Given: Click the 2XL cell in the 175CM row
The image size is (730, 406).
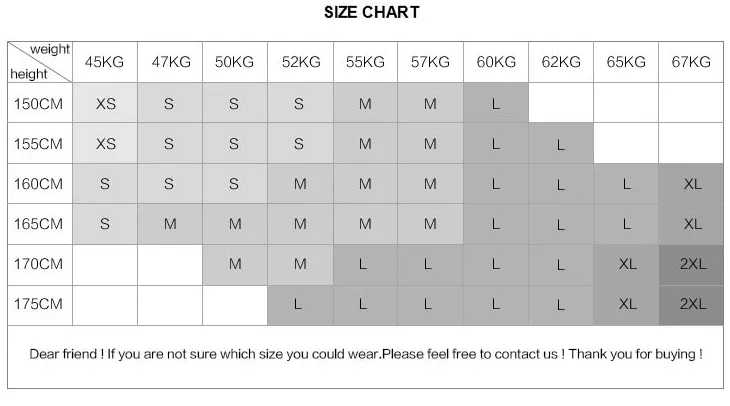Looking at the screenshot, I should (691, 305).
